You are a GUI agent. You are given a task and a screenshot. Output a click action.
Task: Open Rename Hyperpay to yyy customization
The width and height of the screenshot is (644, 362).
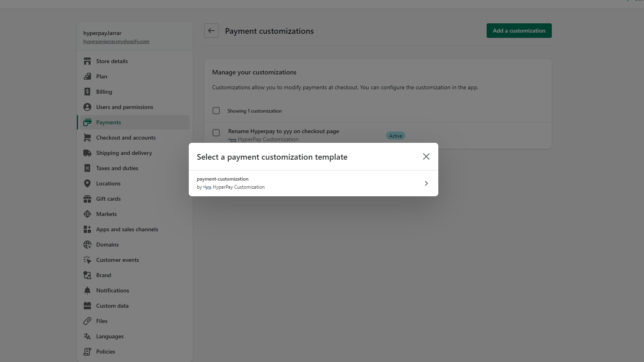pos(283,131)
